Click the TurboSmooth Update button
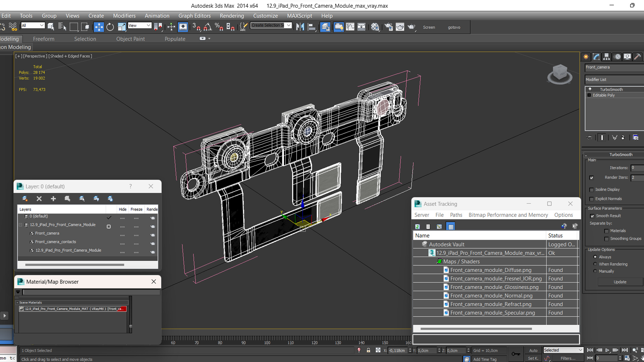This screenshot has height=362, width=644. [620, 282]
